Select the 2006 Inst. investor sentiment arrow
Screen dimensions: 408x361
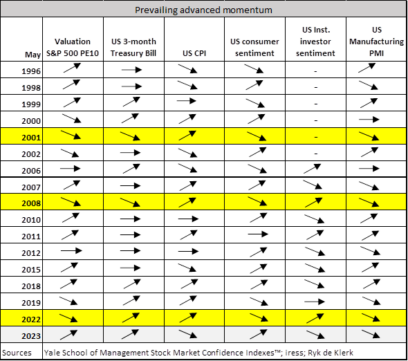pyautogui.click(x=312, y=169)
